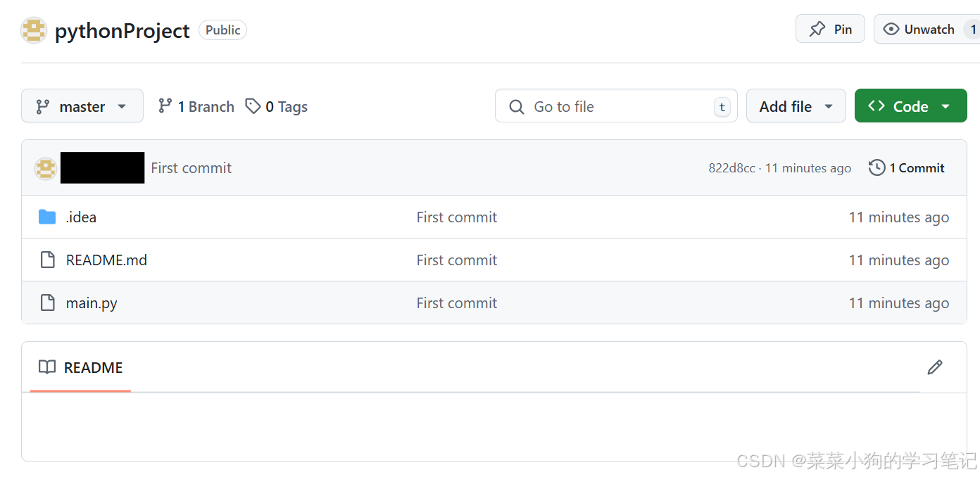Click the commit author avatar icon
This screenshot has width=980, height=477.
click(x=46, y=168)
